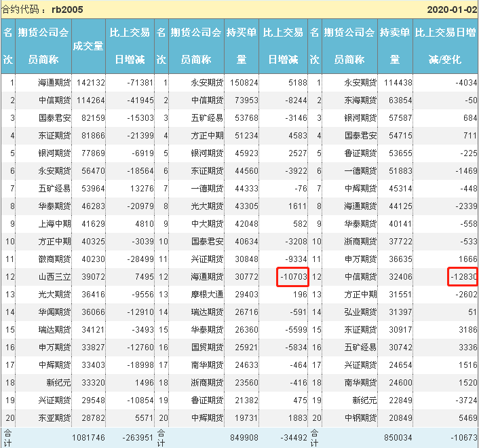The image size is (479, 448).
Task: Click total long change -34492
Action: [x=294, y=438]
